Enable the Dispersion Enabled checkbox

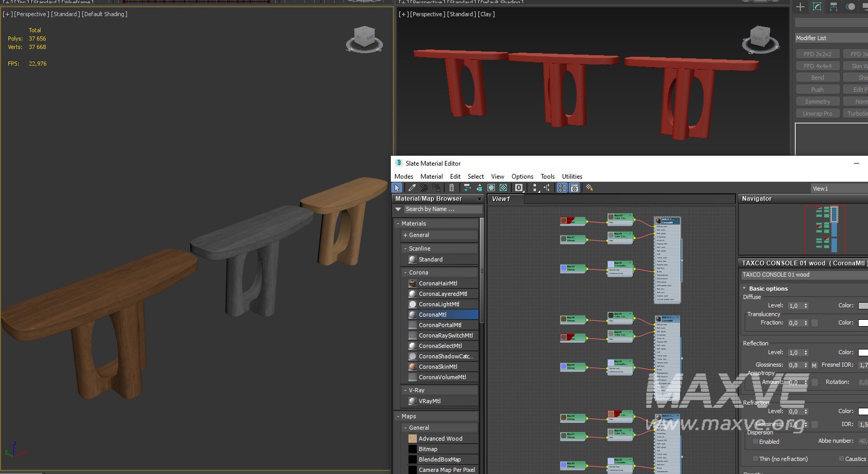[755, 442]
